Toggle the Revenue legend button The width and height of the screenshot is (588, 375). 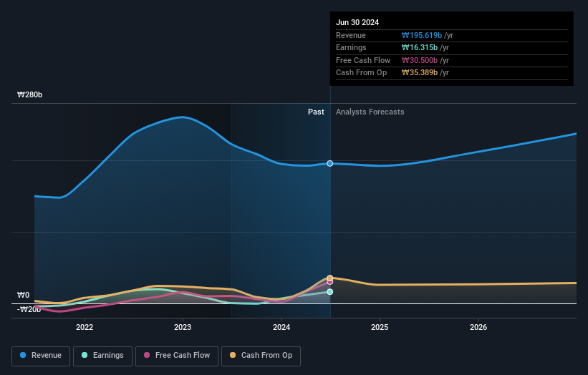[x=41, y=356]
